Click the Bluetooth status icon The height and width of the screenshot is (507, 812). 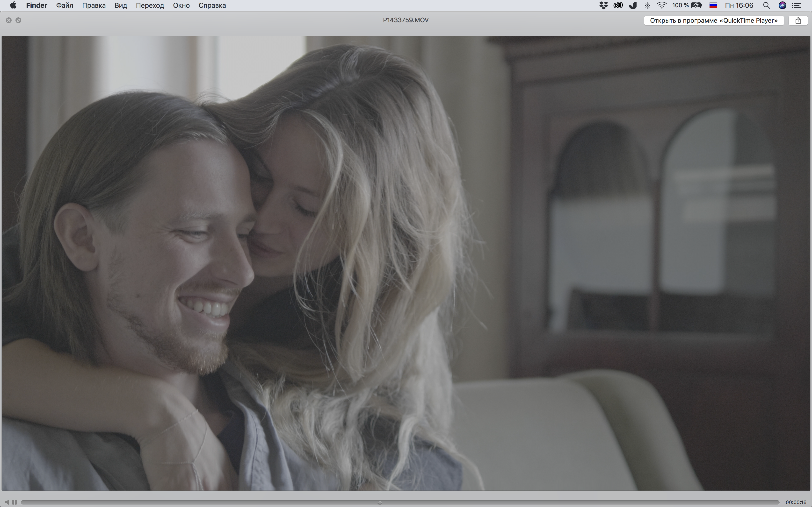(647, 5)
